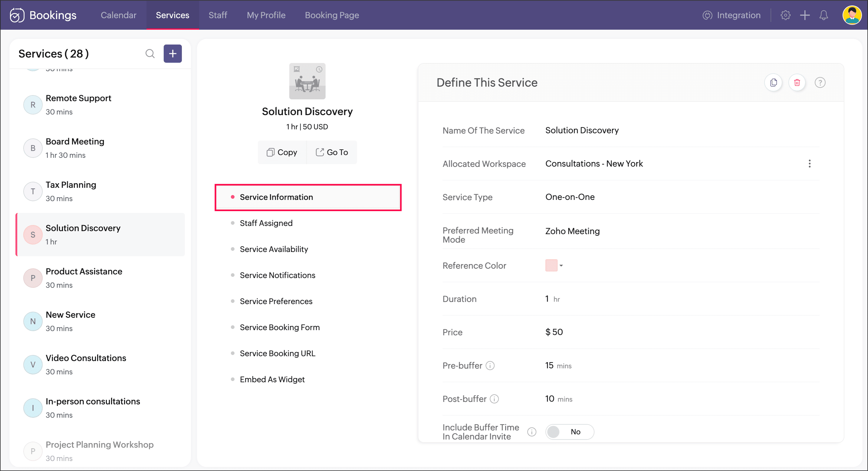
Task: Open Service Booking URL section
Action: [277, 353]
